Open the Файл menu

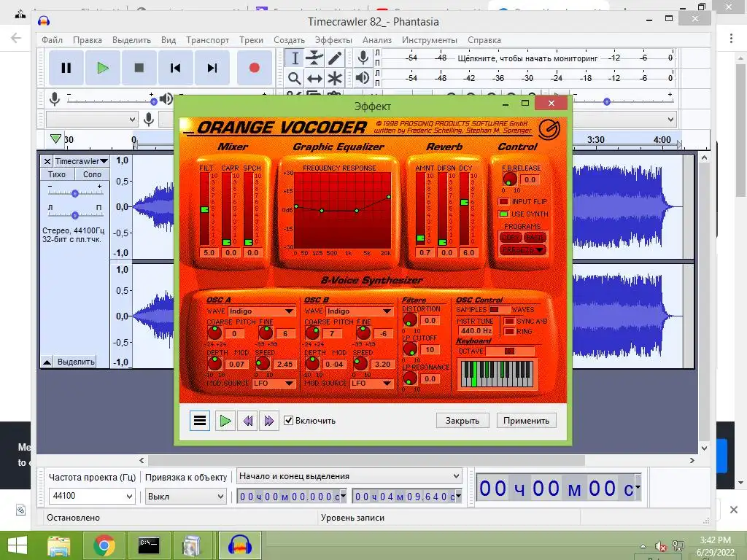[x=52, y=40]
